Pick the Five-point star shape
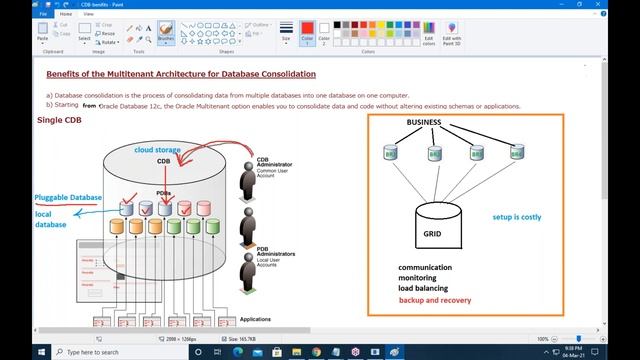Viewport: 640px width, 360px height. [x=200, y=41]
